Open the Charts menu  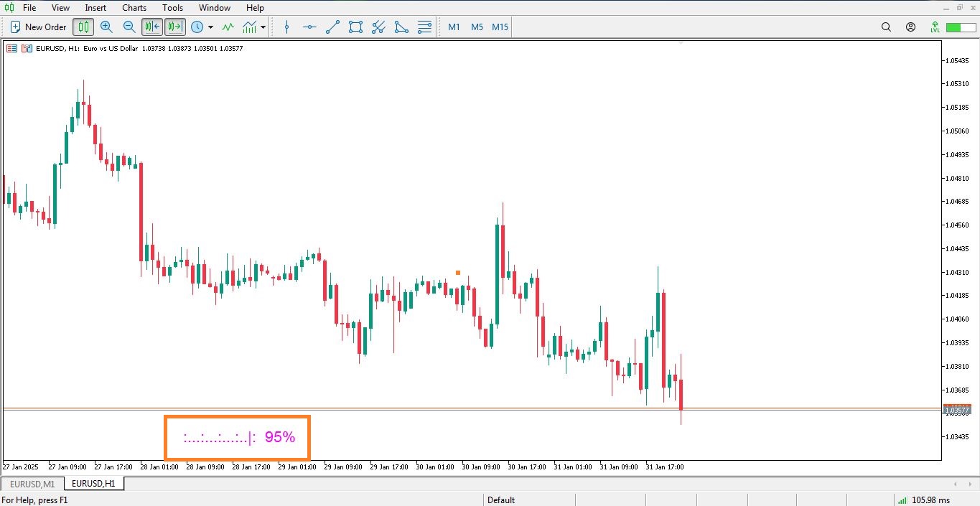[x=134, y=8]
